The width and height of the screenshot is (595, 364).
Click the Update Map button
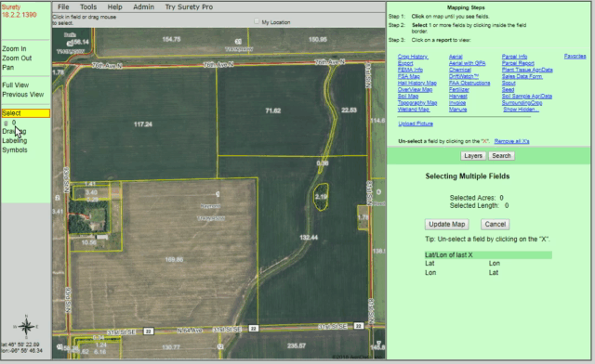pos(446,224)
